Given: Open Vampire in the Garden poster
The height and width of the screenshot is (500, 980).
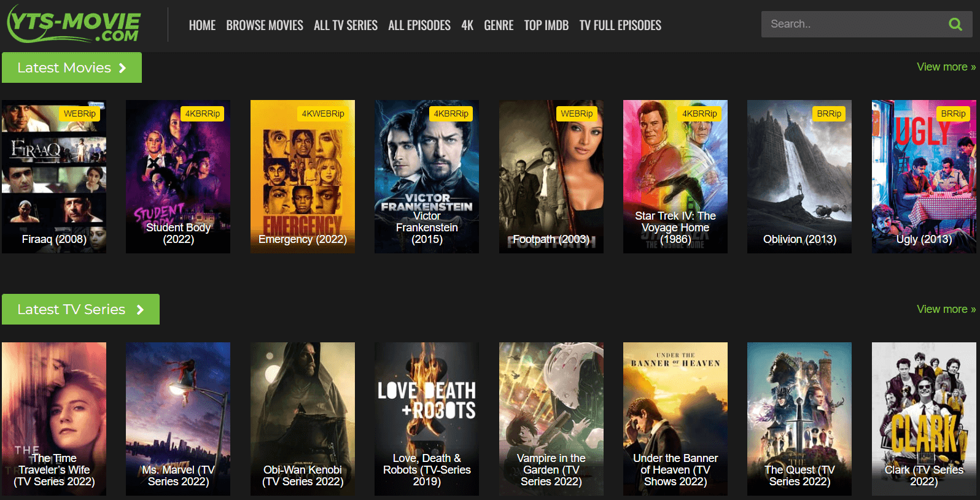Looking at the screenshot, I should click(551, 419).
